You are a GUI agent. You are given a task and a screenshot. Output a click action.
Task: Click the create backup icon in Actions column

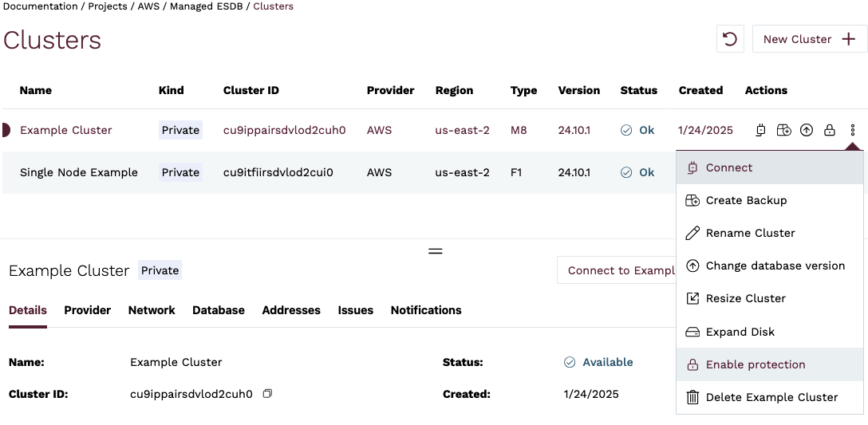click(784, 130)
